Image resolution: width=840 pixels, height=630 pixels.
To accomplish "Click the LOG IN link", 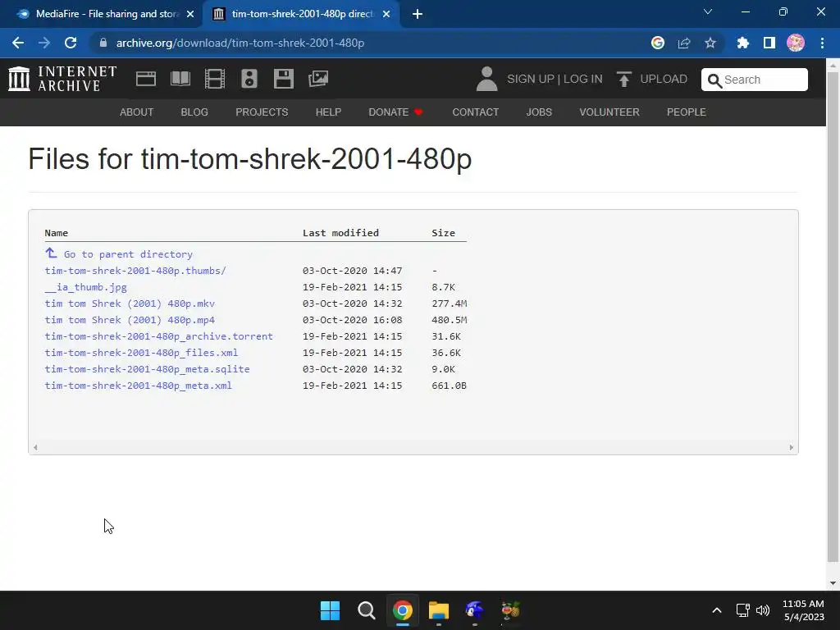I will click(583, 80).
